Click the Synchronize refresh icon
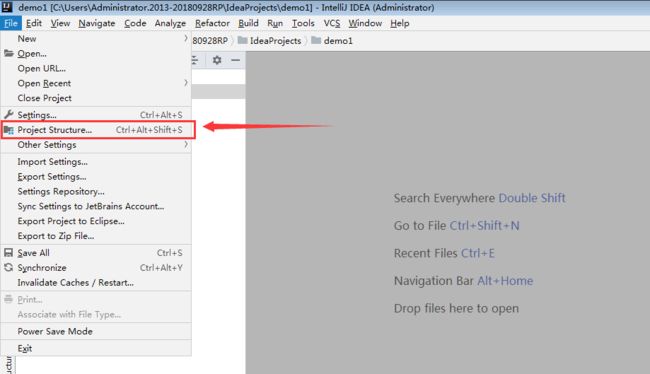The height and width of the screenshot is (374, 650). (8, 267)
